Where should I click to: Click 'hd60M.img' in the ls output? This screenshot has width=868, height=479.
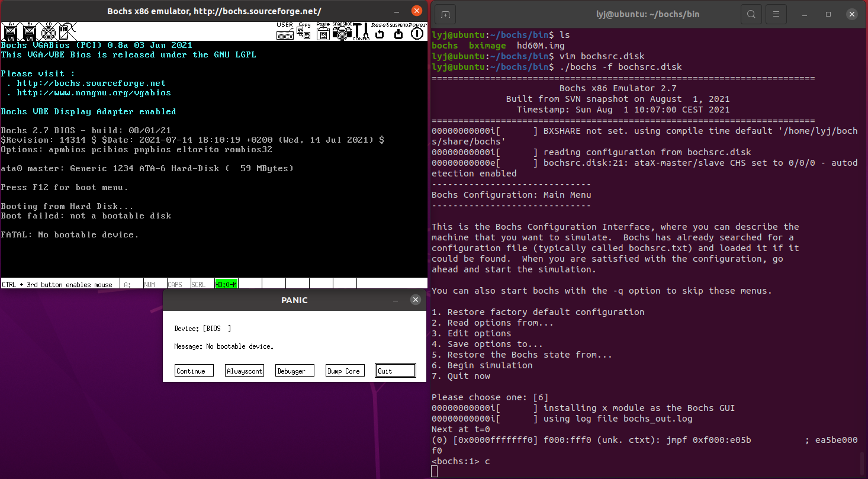541,46
